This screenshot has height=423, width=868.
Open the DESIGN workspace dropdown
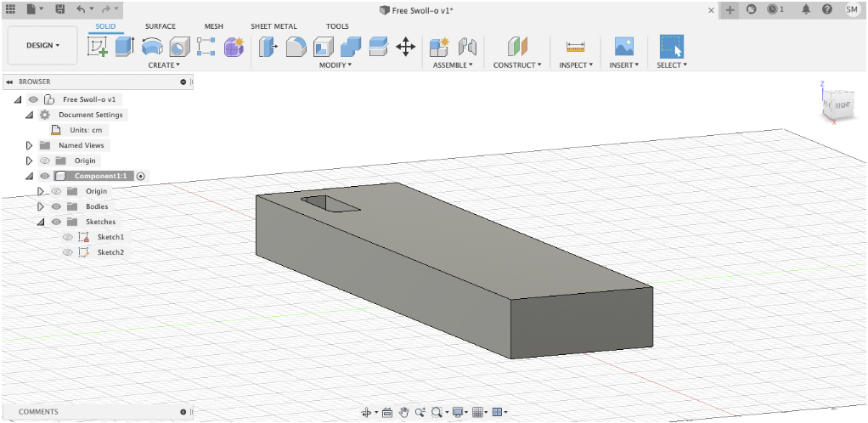tap(43, 45)
